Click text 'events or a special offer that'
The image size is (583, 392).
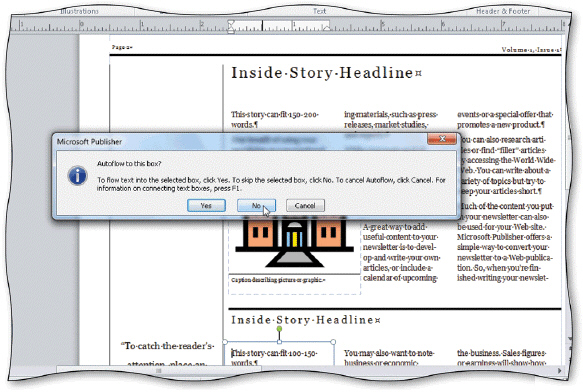click(x=505, y=114)
